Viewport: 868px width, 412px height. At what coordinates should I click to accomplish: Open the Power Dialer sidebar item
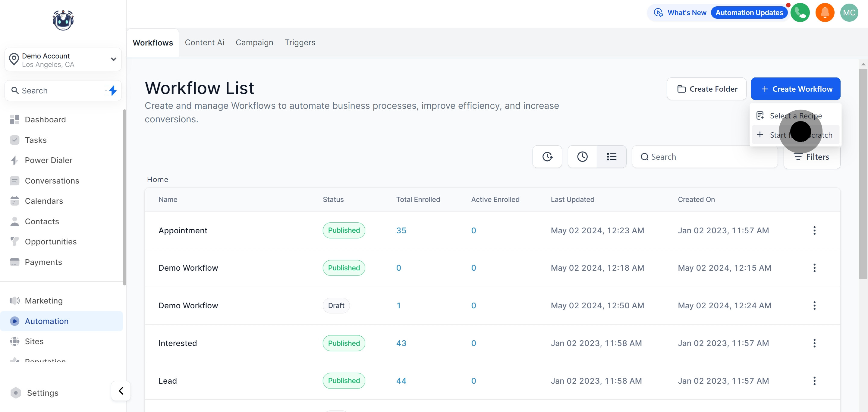coord(49,160)
